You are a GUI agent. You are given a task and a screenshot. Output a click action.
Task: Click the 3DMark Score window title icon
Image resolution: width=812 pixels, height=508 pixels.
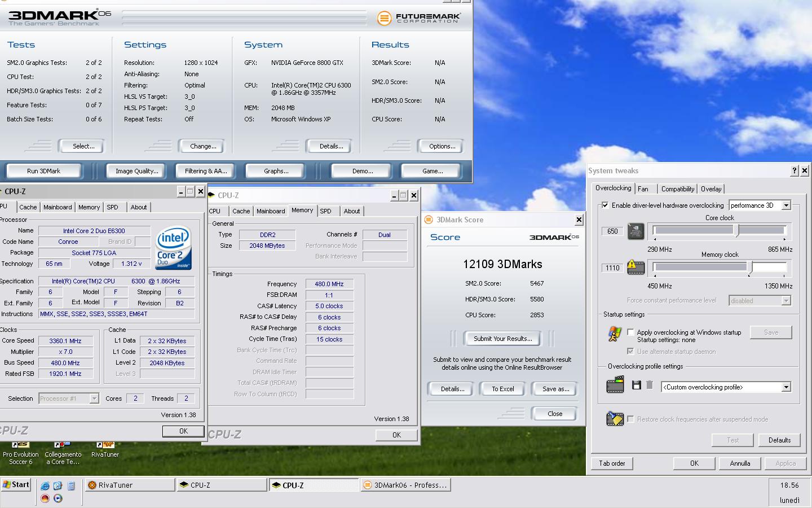pyautogui.click(x=429, y=220)
